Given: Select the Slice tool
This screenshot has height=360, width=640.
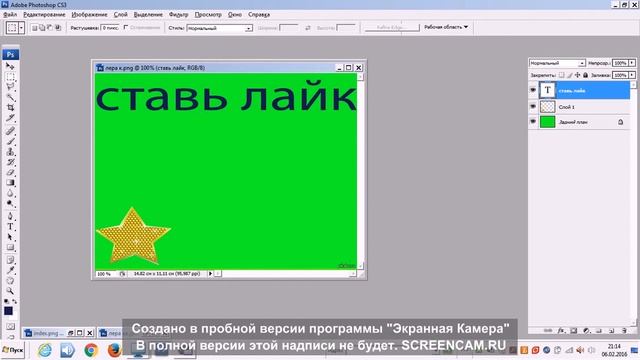Looking at the screenshot, I should click(x=10, y=118).
